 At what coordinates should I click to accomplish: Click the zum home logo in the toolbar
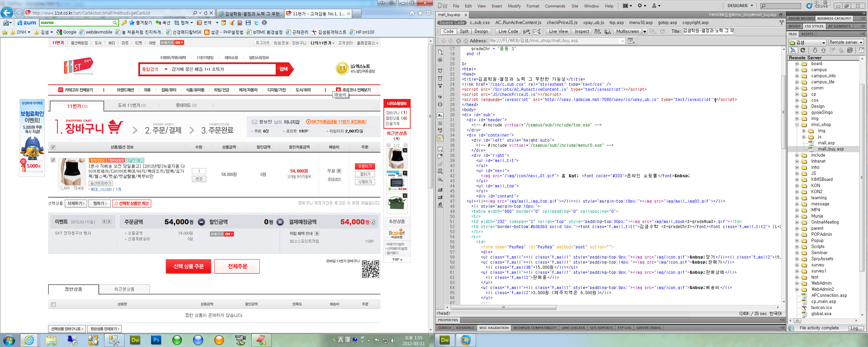[27, 23]
